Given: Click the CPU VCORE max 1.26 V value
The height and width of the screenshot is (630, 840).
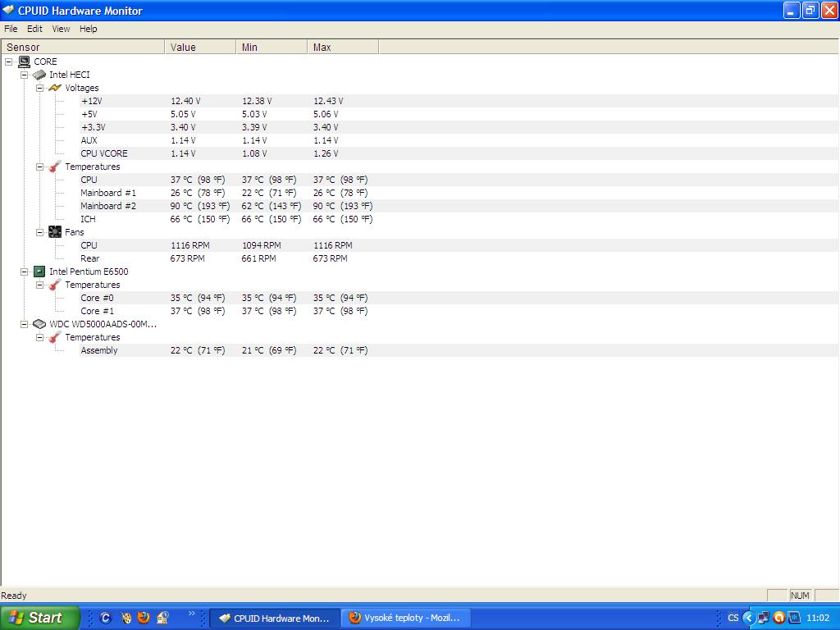Looking at the screenshot, I should click(326, 153).
